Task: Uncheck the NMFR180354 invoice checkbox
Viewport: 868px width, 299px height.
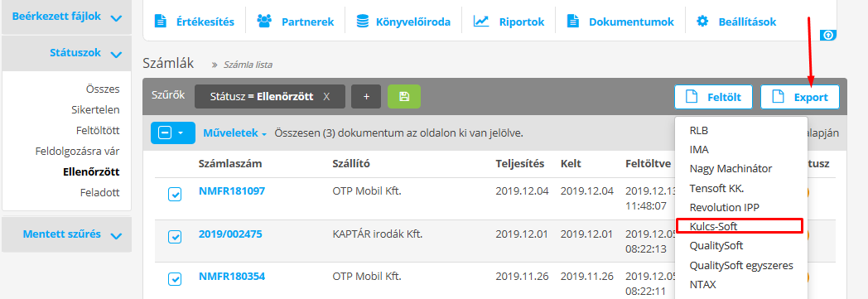Action: tap(175, 278)
